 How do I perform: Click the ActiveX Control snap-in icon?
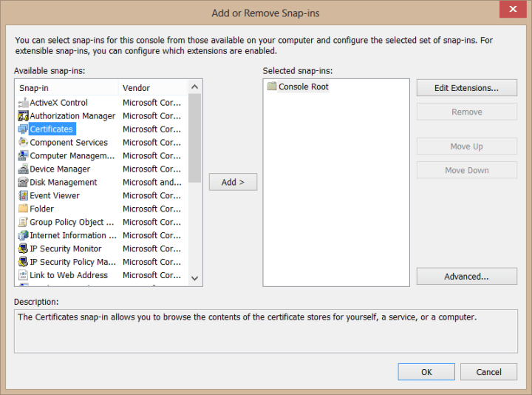(23, 103)
